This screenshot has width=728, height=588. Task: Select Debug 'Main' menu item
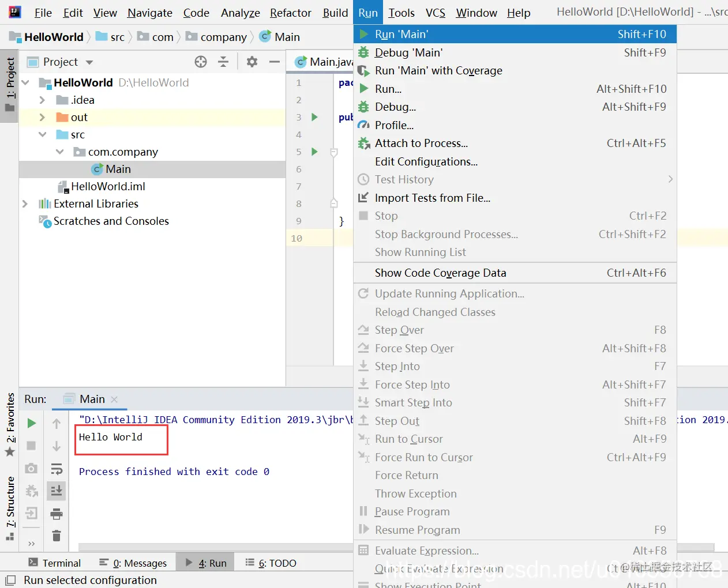[515, 52]
